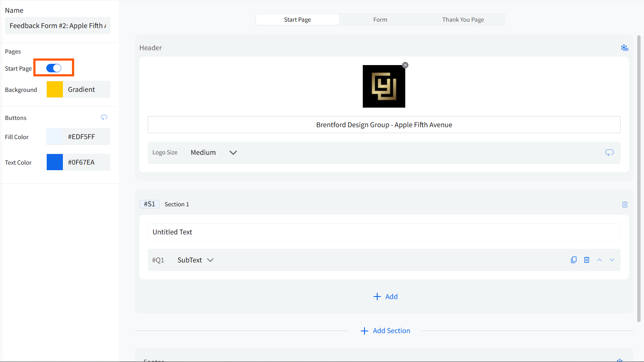This screenshot has width=644, height=362.
Task: Switch to the Thank You Page tab
Action: coord(463,20)
